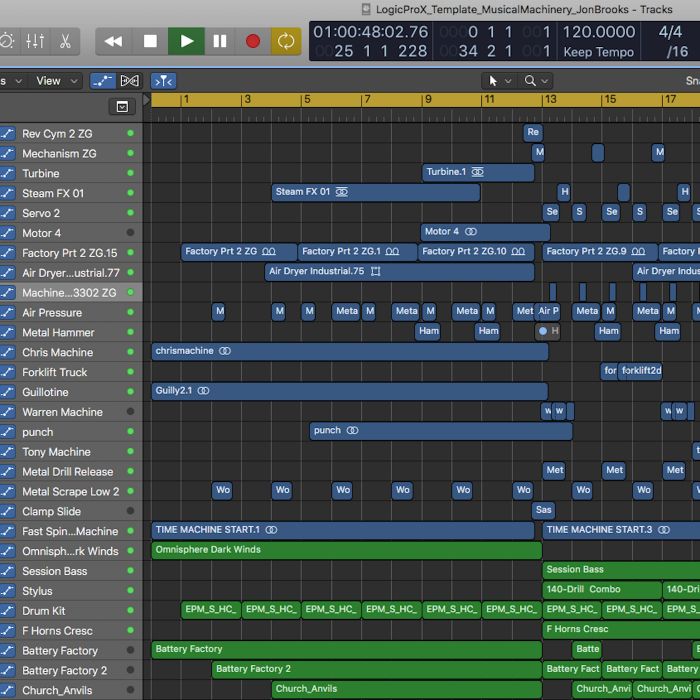The image size is (700, 700).
Task: Open the Pointer tool menu
Action: (x=498, y=81)
